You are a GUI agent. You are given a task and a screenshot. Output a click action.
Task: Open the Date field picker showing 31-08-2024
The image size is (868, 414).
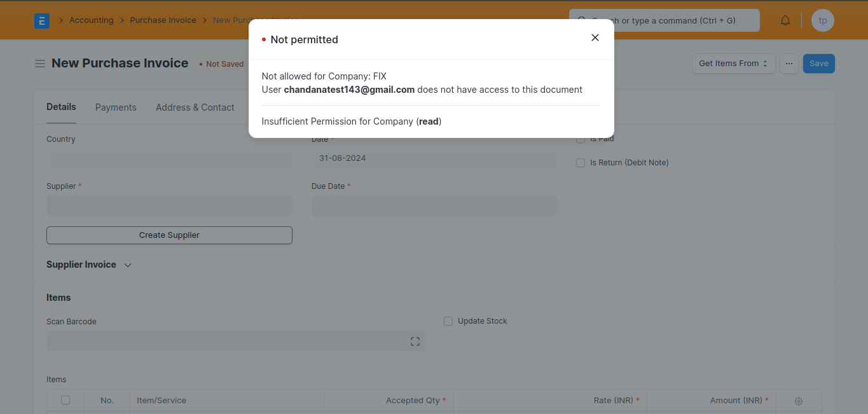click(434, 158)
